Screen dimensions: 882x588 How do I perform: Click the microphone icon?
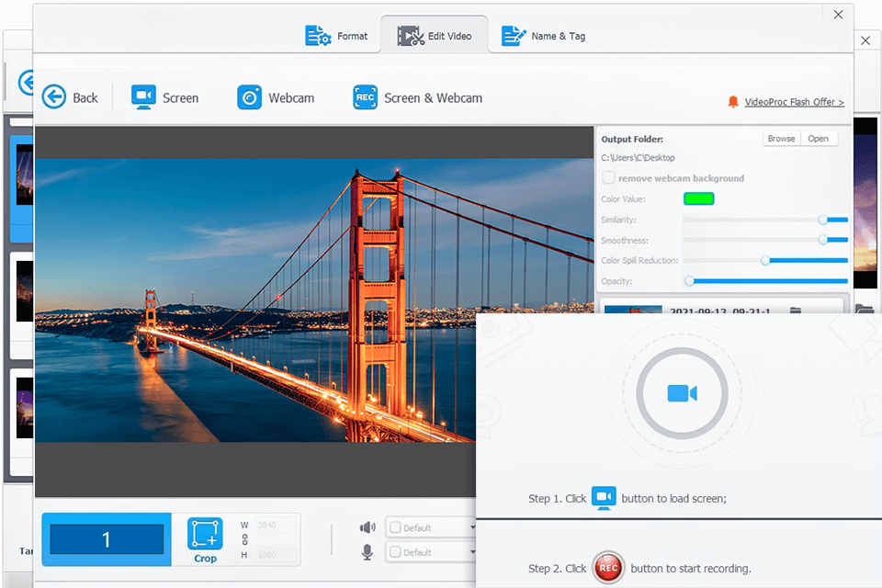pyautogui.click(x=367, y=552)
